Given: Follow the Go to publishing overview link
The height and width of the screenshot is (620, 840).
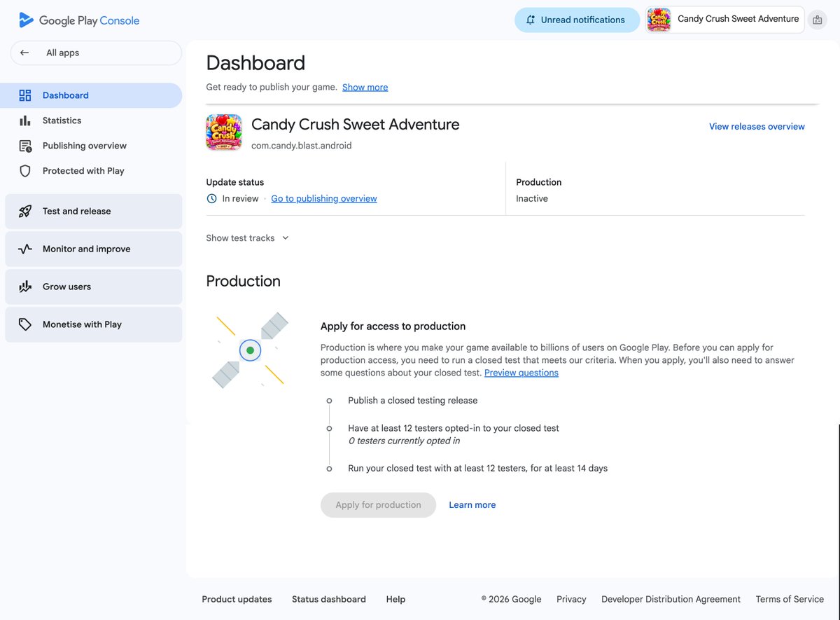Looking at the screenshot, I should (x=324, y=199).
